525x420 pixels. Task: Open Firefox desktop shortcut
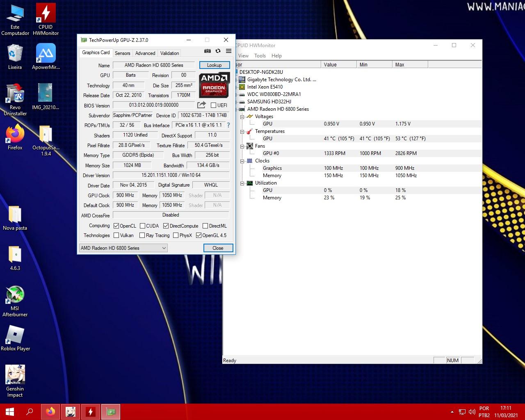tap(15, 137)
